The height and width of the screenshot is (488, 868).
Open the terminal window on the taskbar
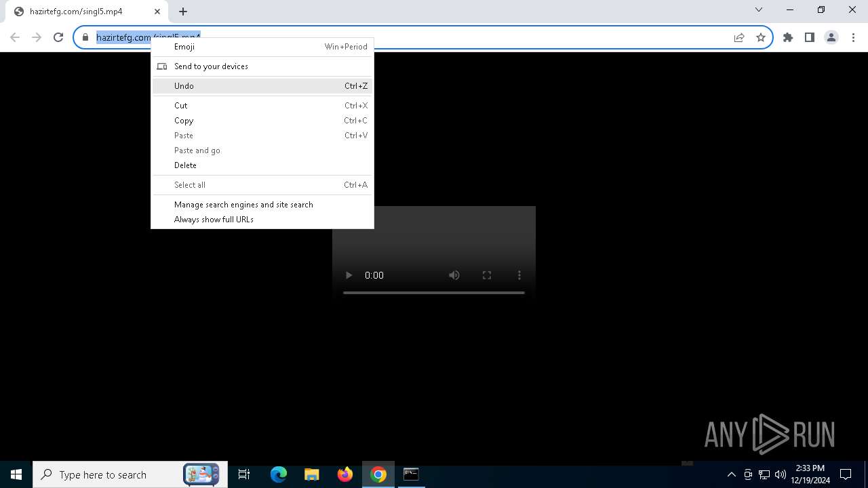click(x=411, y=474)
